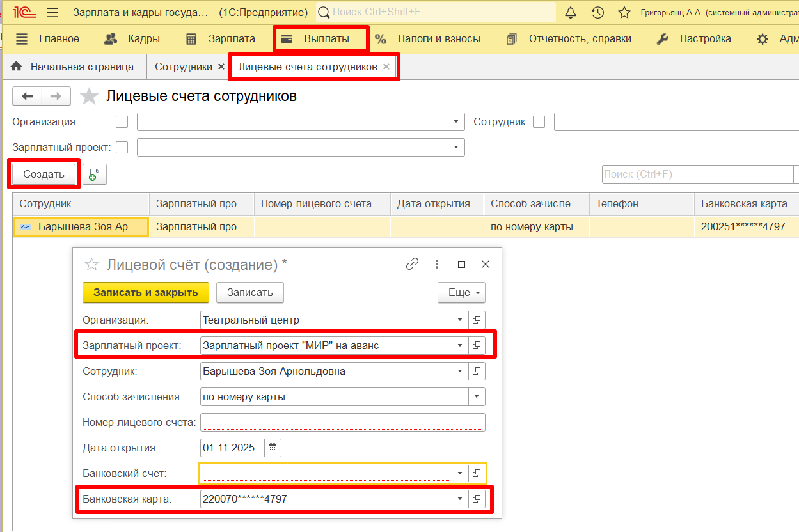
Task: Click the Номер лицевого счета input field
Action: [x=342, y=422]
